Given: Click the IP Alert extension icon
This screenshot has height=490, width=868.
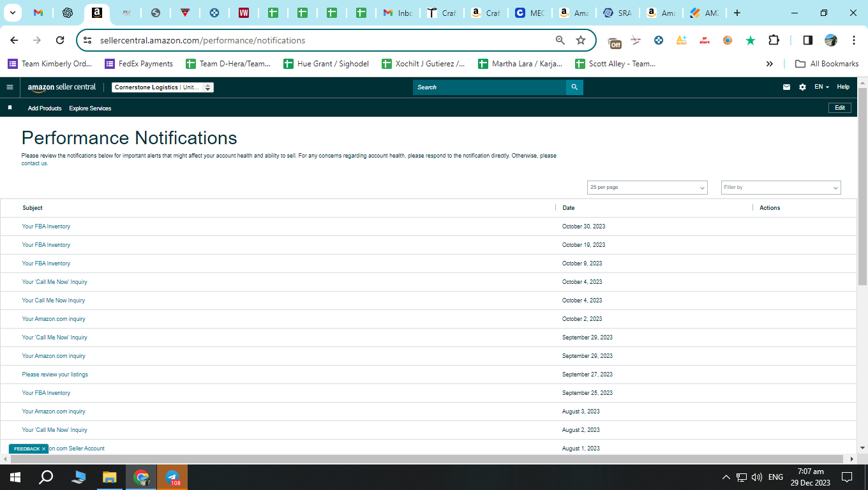Looking at the screenshot, I should point(705,40).
